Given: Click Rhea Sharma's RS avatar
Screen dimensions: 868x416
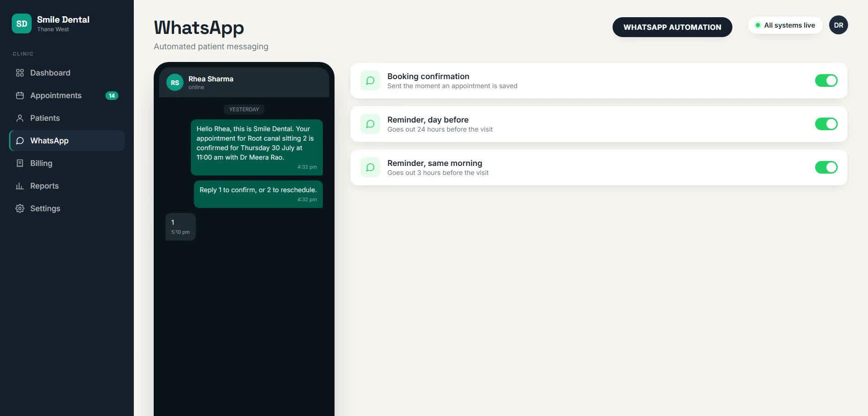Looking at the screenshot, I should [175, 82].
